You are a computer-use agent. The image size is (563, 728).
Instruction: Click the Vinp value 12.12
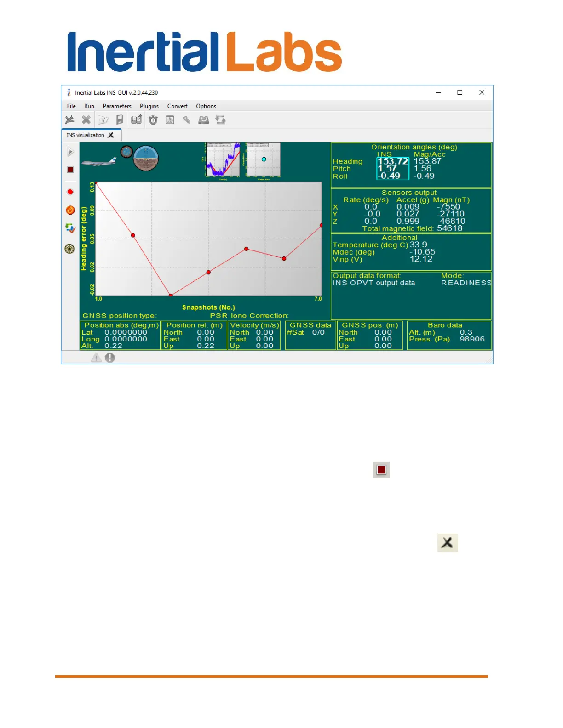pos(421,259)
